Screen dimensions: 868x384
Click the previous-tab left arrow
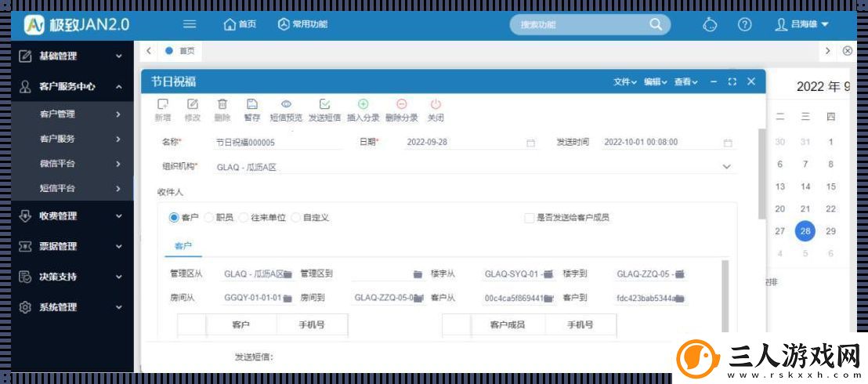click(x=148, y=51)
